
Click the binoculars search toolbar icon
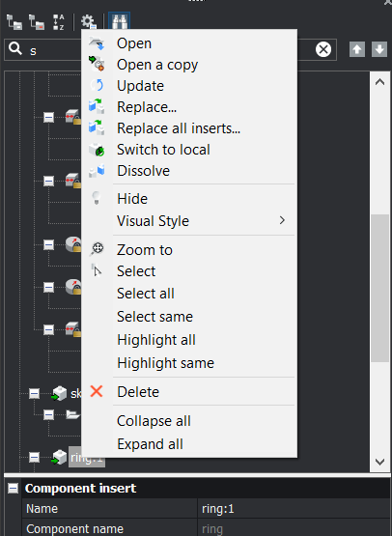point(120,21)
